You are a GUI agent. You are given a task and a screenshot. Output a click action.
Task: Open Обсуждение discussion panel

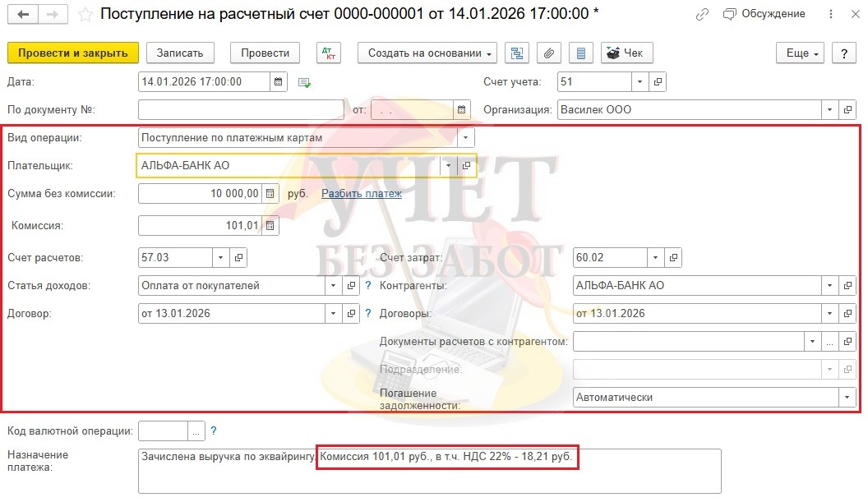point(764,14)
